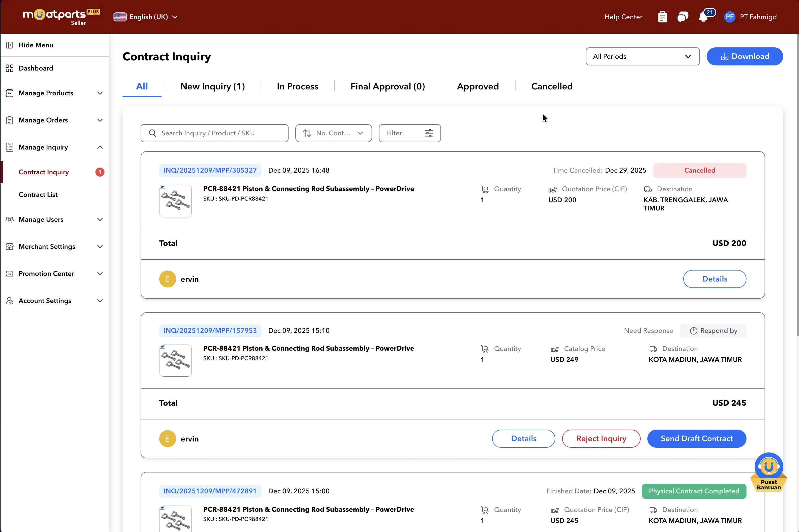Open the All Periods dropdown
Image resolution: width=799 pixels, height=532 pixels.
coord(642,56)
